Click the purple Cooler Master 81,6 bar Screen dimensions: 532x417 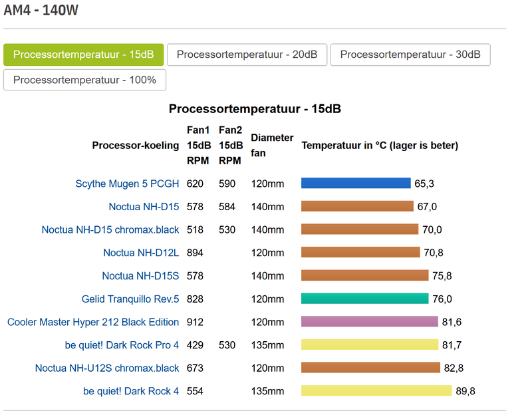pos(369,322)
